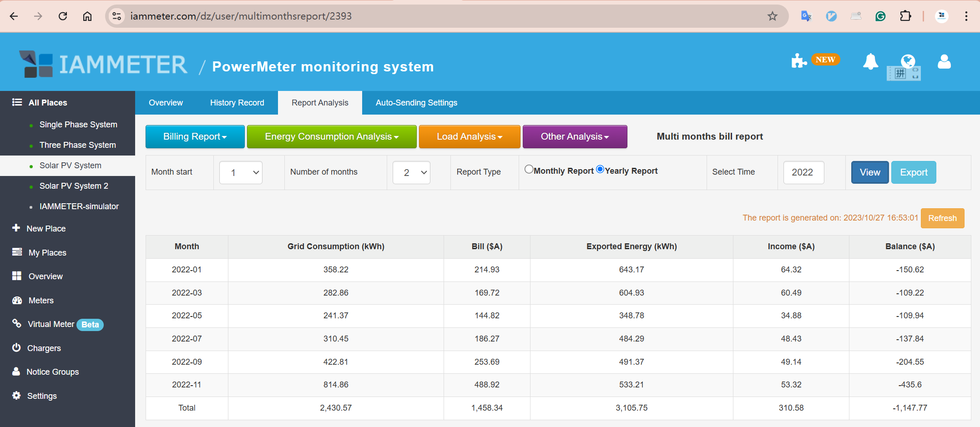Screen dimensions: 980x427
Task: Click the Balance ($A) column header
Action: [910, 246]
